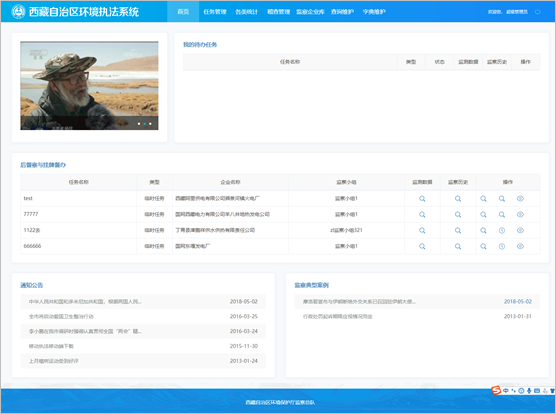Image resolution: width=556 pixels, height=414 pixels.
Task: Open inspection history magnifier for 77777 row
Action: point(458,214)
